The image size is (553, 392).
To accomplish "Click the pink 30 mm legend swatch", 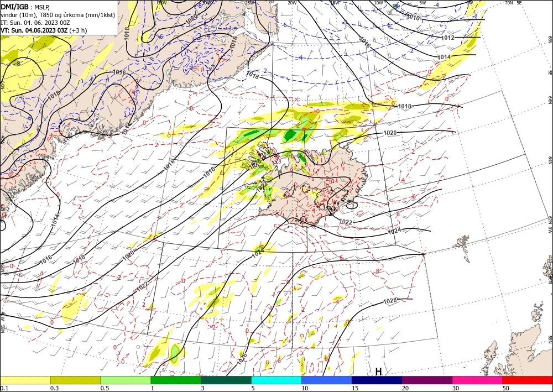I will [x=478, y=380].
